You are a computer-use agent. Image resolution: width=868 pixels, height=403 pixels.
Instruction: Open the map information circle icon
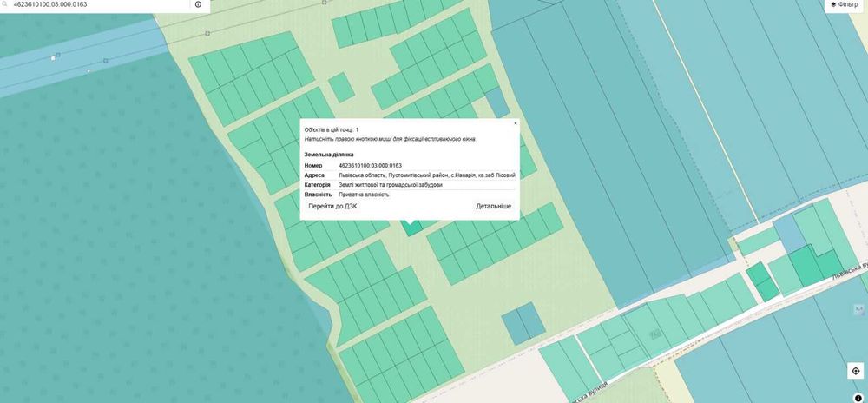[x=858, y=398]
